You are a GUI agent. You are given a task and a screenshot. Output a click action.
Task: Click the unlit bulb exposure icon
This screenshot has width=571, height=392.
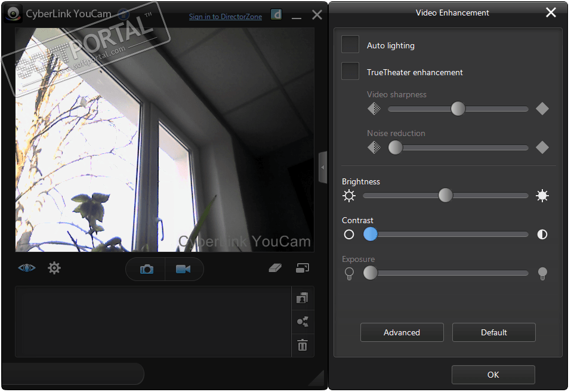349,273
